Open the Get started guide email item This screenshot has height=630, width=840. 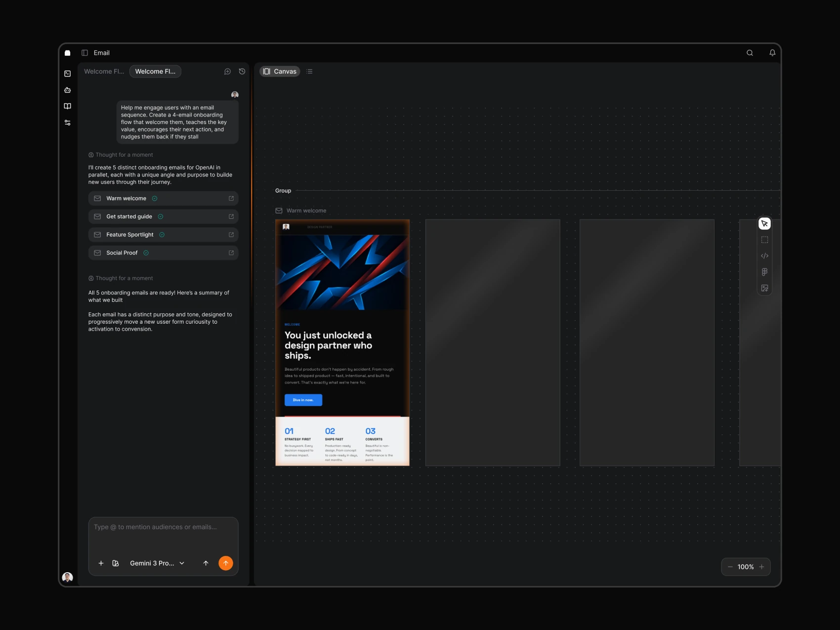point(164,216)
